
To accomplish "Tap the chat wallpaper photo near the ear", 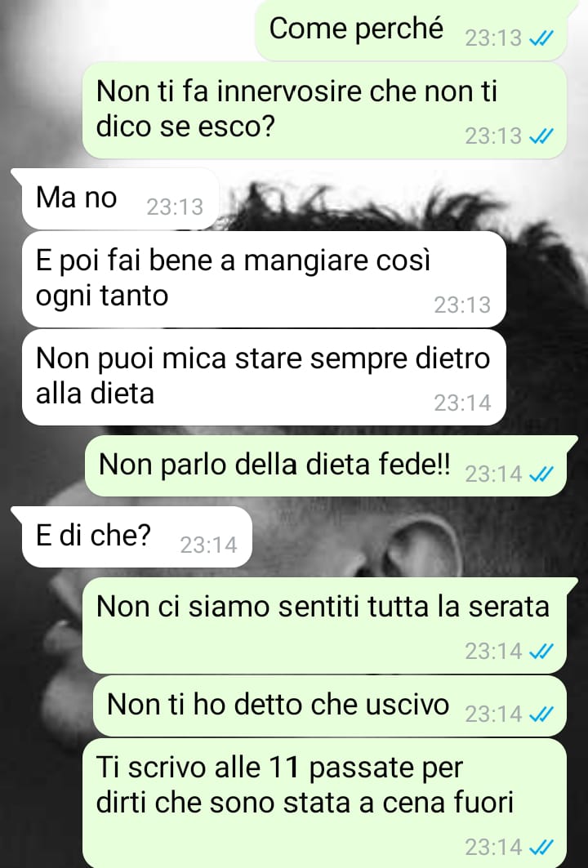I will coord(421,545).
